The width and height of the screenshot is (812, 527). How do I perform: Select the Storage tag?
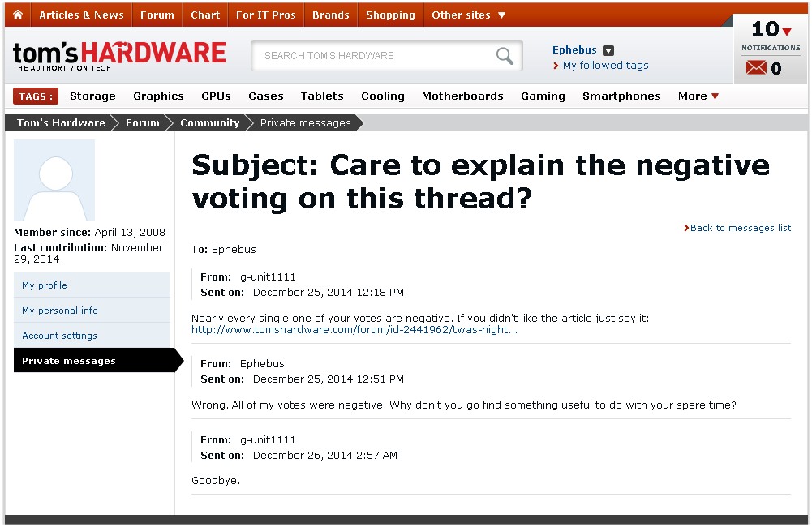92,96
